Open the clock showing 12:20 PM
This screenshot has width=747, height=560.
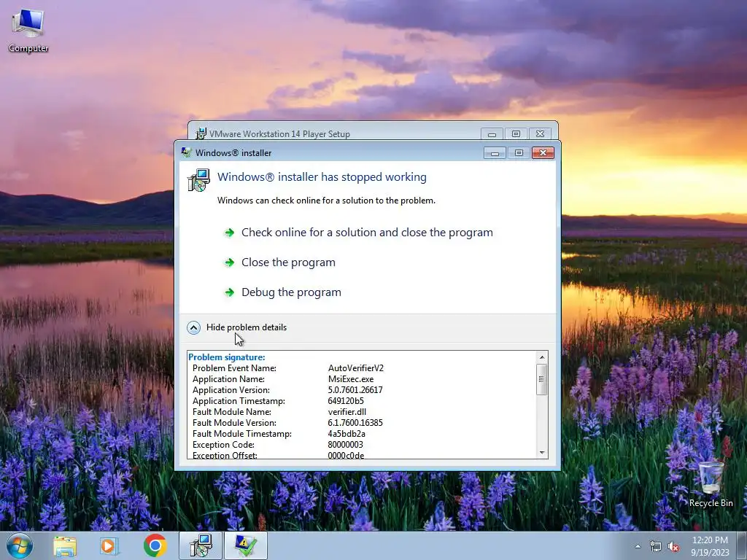click(710, 546)
